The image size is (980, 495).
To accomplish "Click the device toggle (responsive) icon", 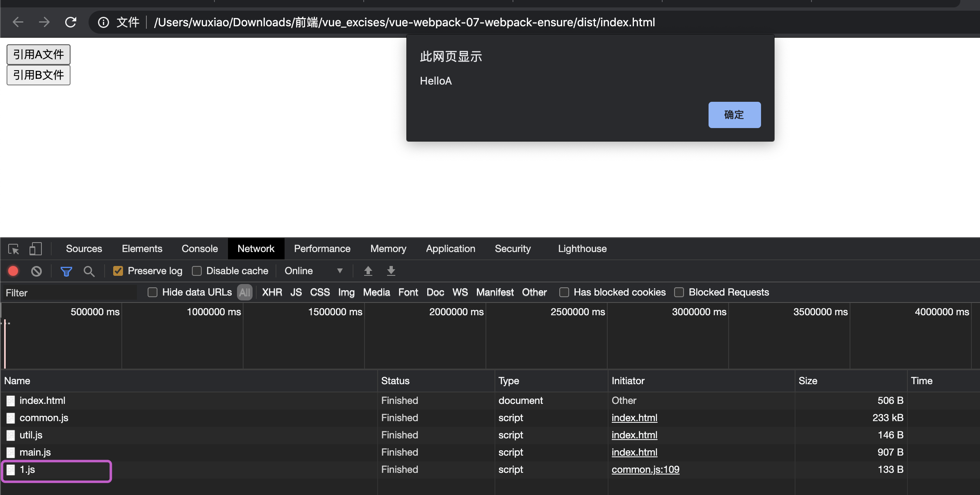I will (x=36, y=248).
